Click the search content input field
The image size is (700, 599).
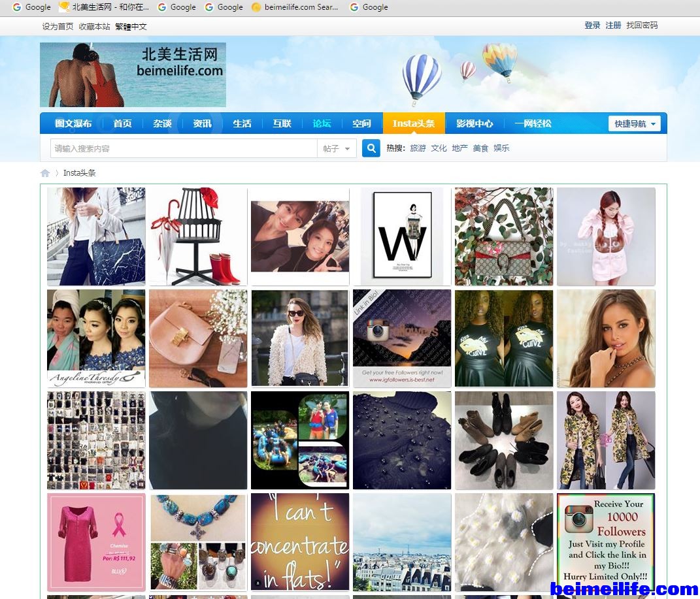click(x=184, y=149)
